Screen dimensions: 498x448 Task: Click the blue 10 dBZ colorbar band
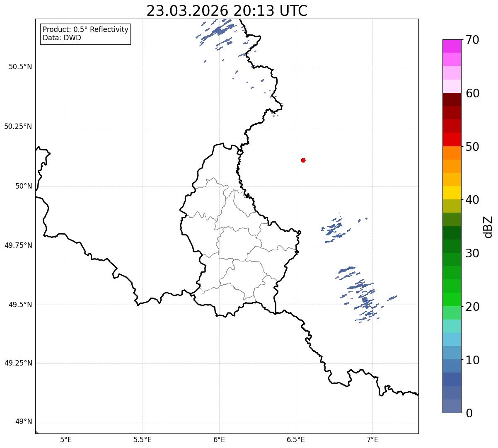pos(452,366)
